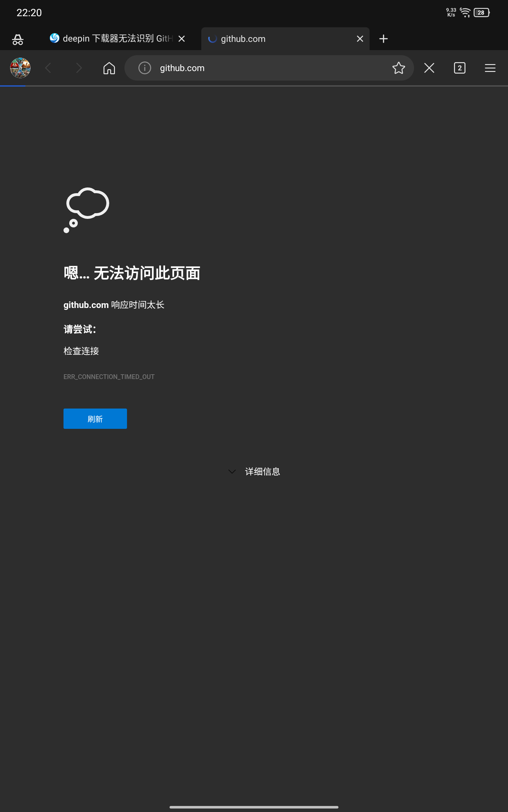The height and width of the screenshot is (812, 508).
Task: Open the tab switcher showing 2
Action: coord(460,68)
